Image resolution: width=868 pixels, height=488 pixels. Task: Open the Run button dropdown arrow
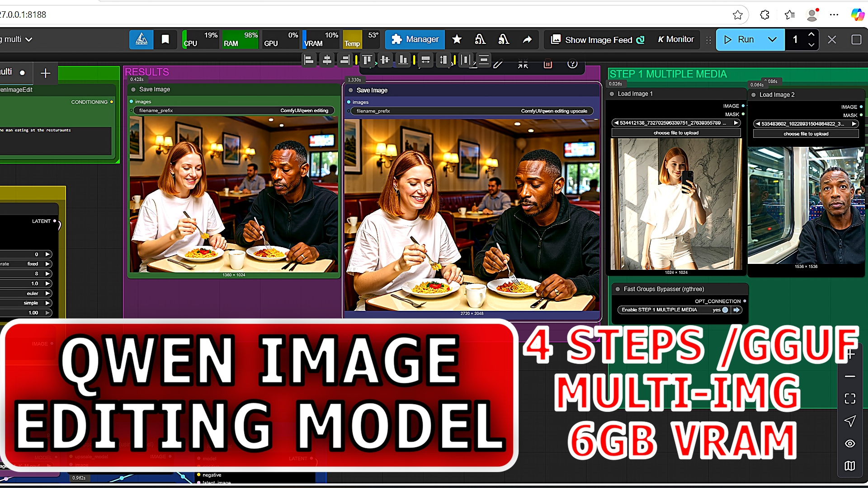[773, 39]
